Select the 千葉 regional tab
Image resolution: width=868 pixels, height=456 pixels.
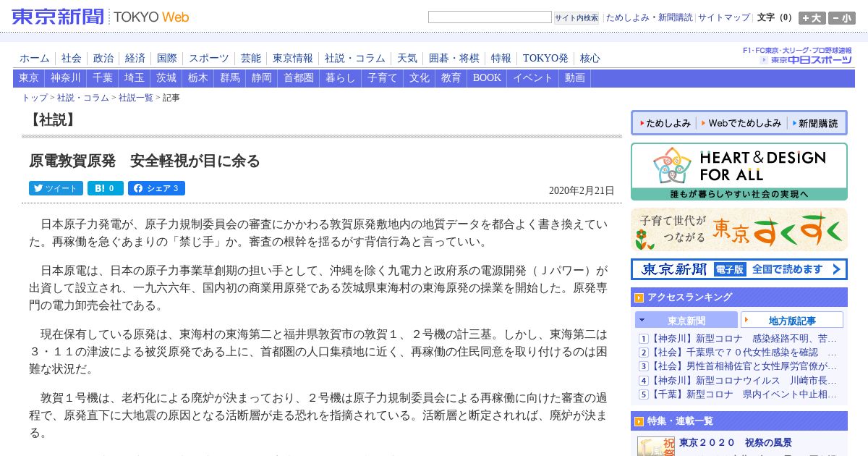(103, 78)
